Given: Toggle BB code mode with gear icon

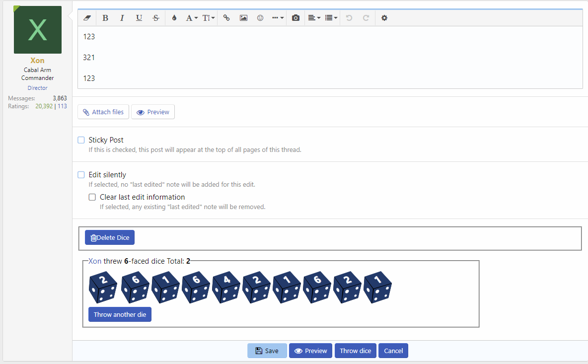Looking at the screenshot, I should point(384,18).
